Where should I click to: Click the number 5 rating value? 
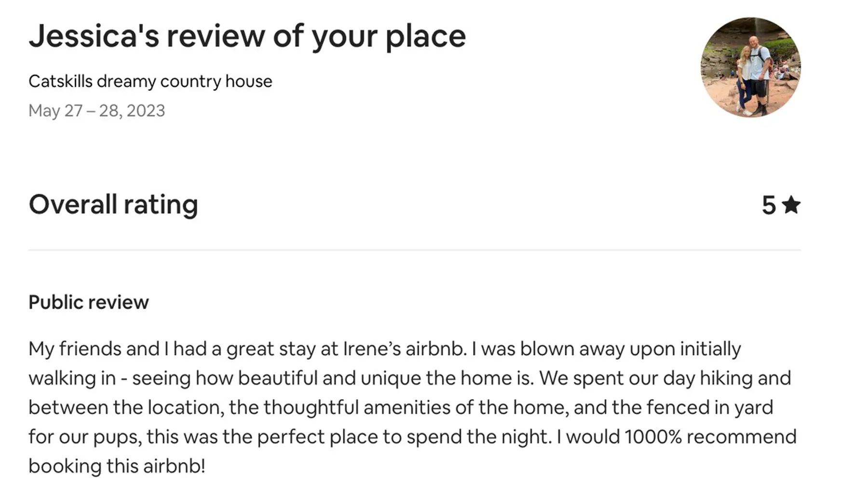pyautogui.click(x=769, y=205)
